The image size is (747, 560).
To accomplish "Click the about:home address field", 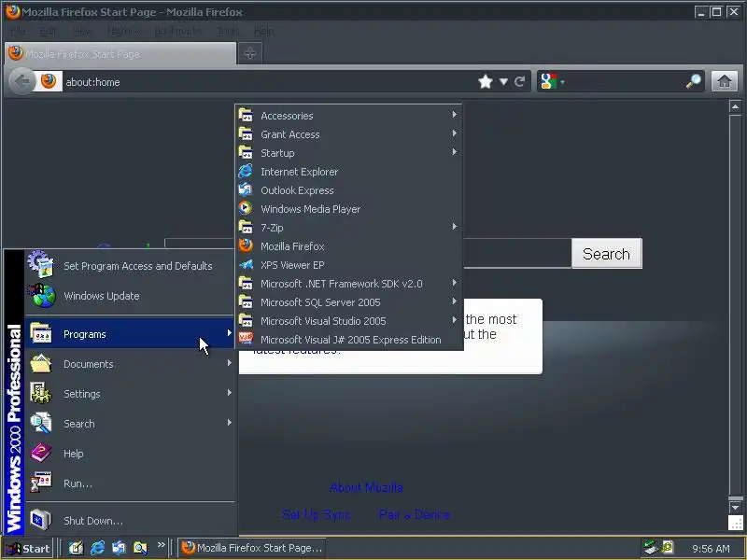I will pyautogui.click(x=269, y=82).
